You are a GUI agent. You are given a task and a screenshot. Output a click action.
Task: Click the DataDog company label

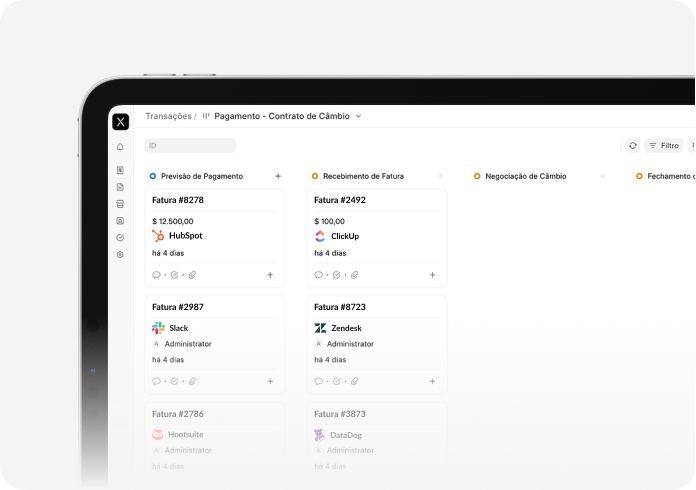click(346, 435)
